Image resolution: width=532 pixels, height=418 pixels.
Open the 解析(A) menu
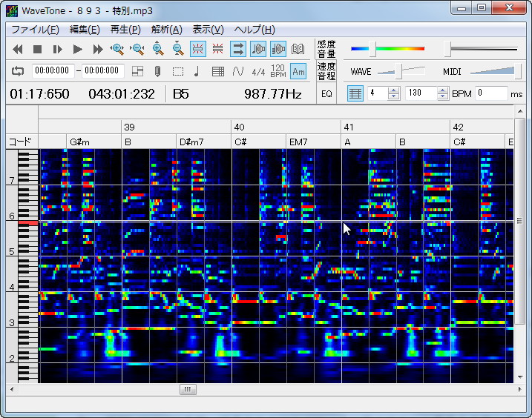click(x=167, y=30)
